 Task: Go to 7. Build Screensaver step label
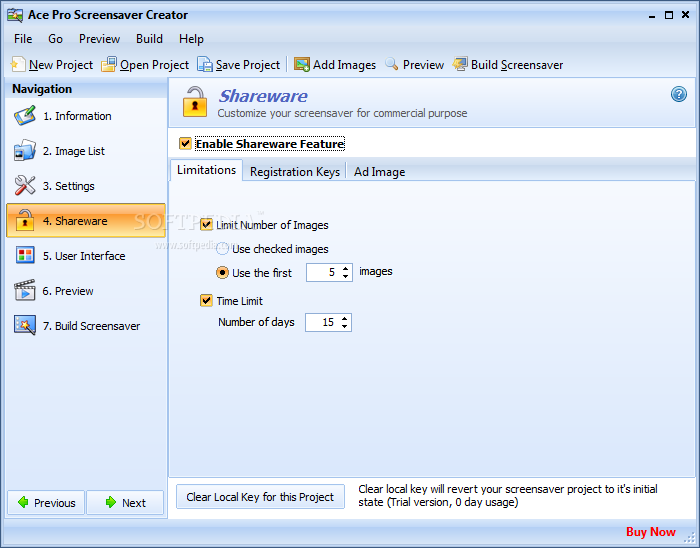tap(92, 326)
